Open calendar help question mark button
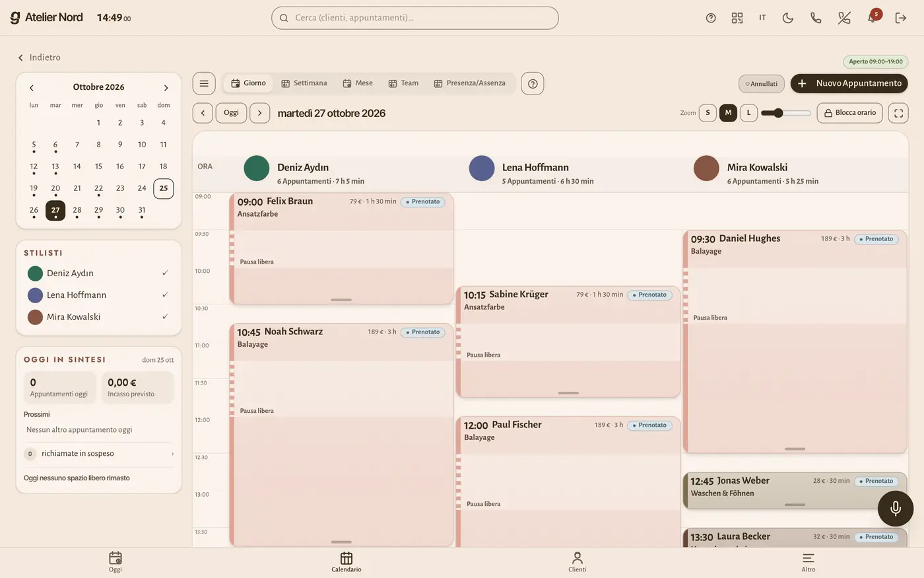 click(x=533, y=83)
